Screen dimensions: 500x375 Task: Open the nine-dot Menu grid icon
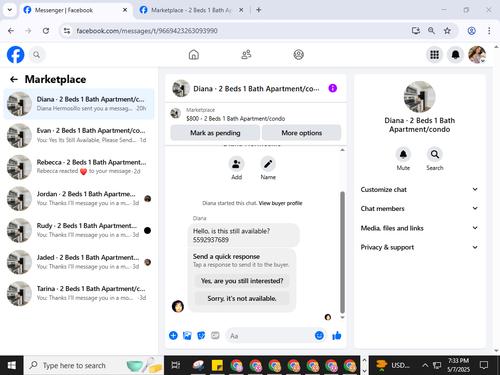point(434,55)
